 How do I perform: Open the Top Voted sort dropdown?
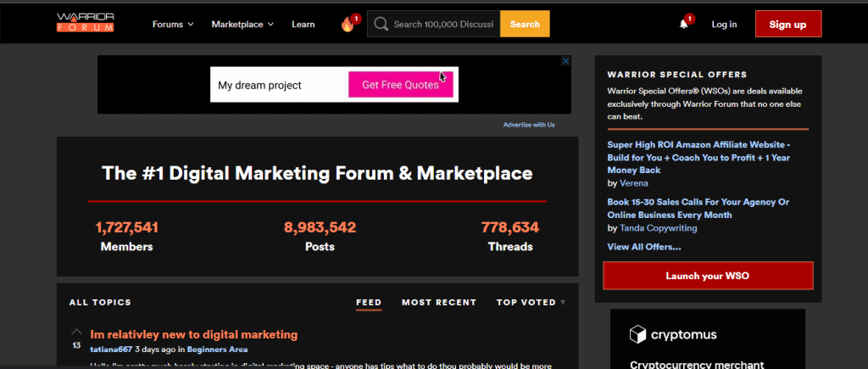pyautogui.click(x=531, y=302)
